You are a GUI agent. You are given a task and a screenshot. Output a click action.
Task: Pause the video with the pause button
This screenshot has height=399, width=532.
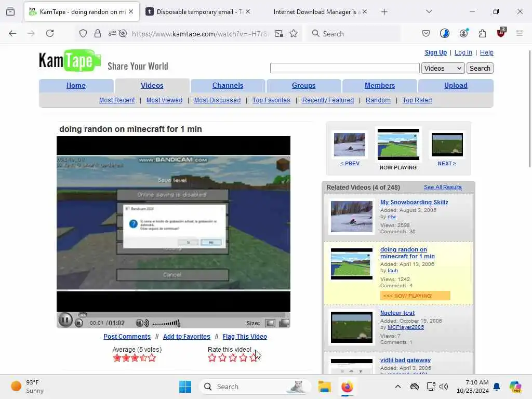point(65,320)
